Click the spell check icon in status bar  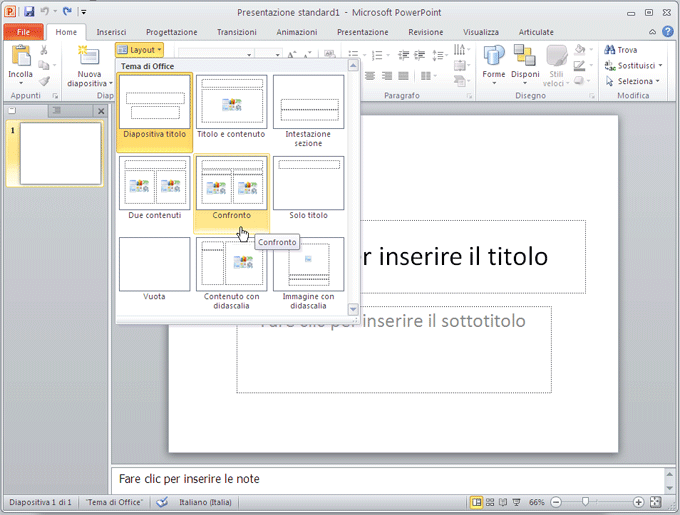tap(162, 502)
